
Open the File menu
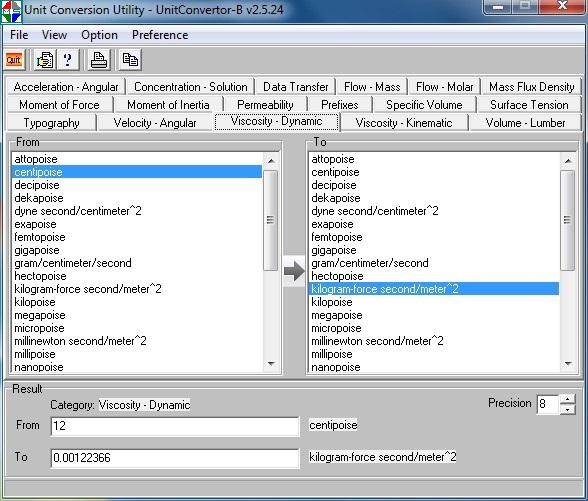[19, 35]
